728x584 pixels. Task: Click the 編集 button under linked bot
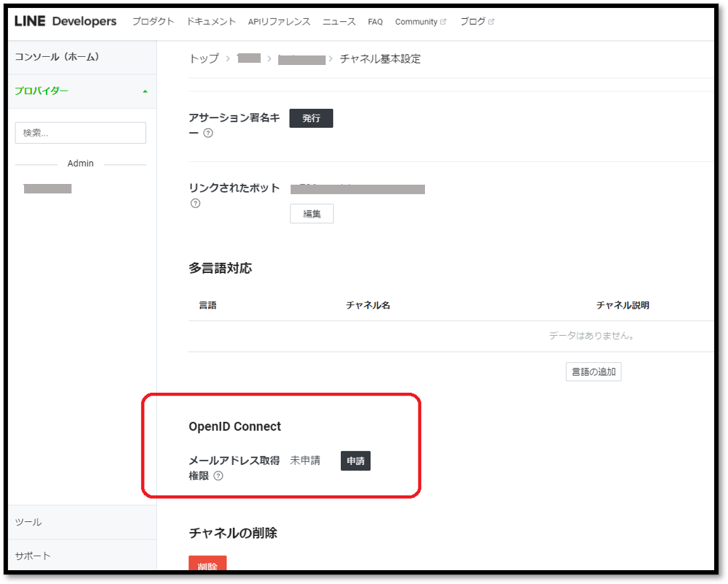coord(312,213)
